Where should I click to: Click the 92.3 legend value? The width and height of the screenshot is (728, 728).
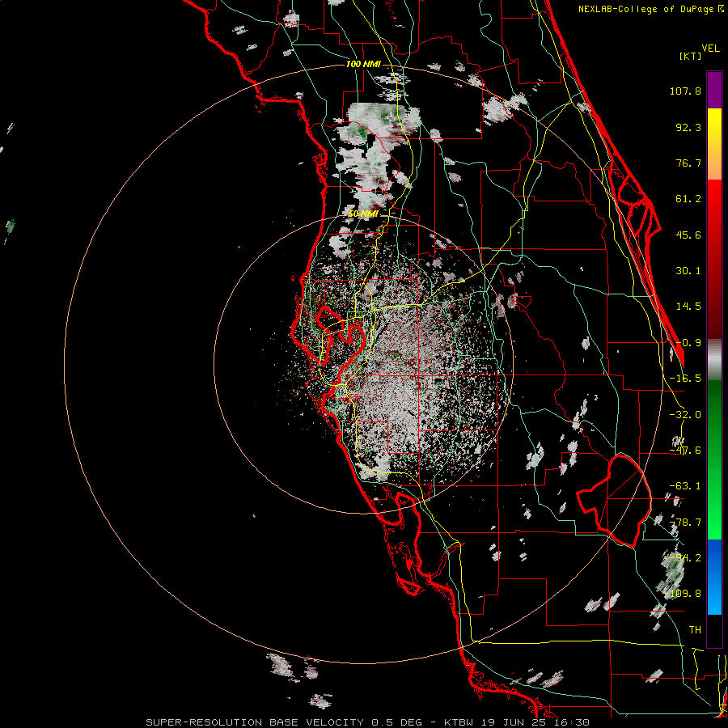coord(688,127)
